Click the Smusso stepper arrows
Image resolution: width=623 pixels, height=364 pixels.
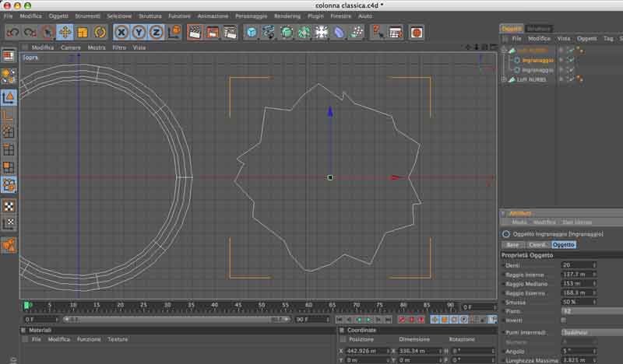pos(594,302)
